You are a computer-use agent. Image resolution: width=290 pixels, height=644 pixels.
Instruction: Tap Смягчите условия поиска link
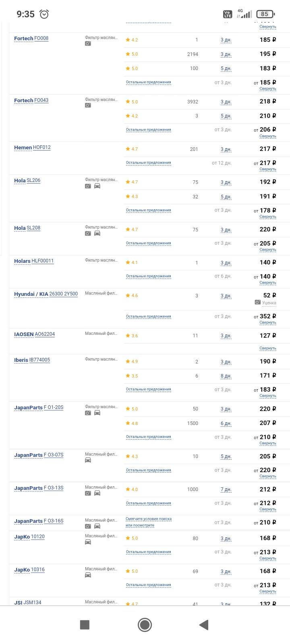(148, 519)
